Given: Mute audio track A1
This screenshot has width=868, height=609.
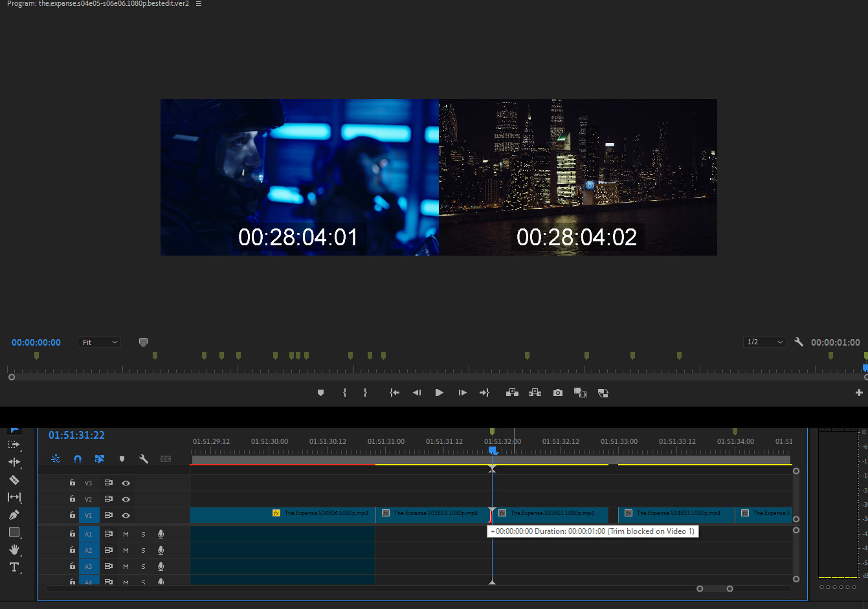Looking at the screenshot, I should pyautogui.click(x=126, y=534).
